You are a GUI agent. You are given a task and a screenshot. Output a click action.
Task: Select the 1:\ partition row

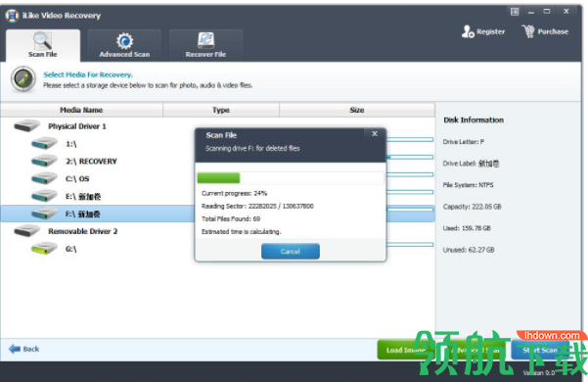(x=217, y=144)
